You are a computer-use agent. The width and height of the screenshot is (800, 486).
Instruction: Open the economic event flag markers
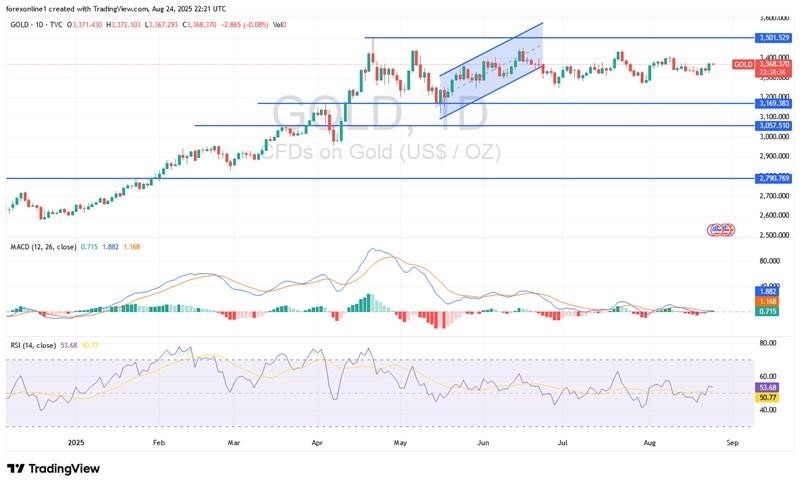(721, 229)
